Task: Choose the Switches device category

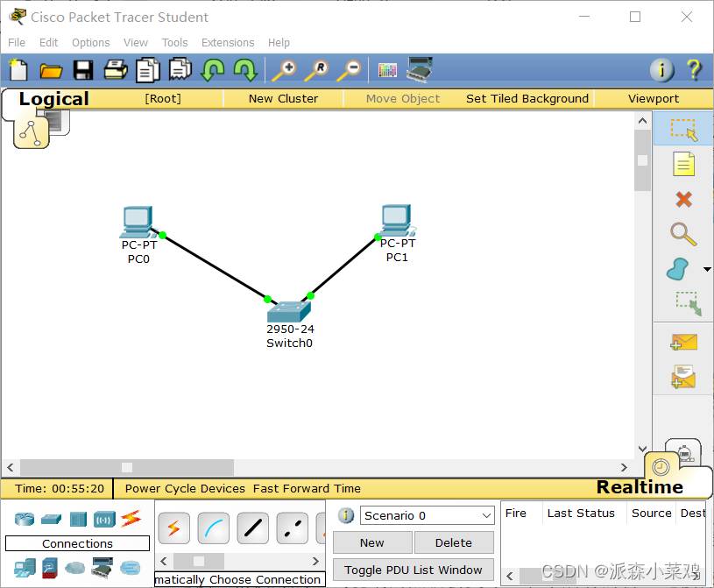Action: point(51,519)
